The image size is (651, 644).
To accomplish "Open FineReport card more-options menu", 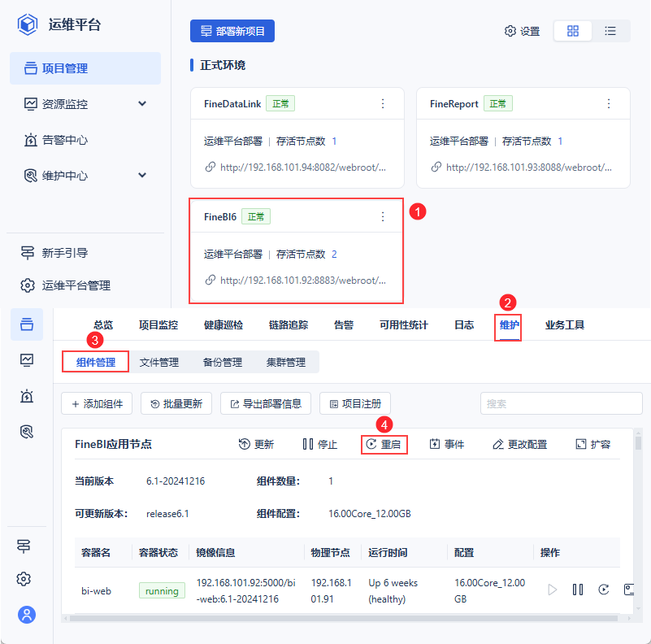I will (609, 103).
